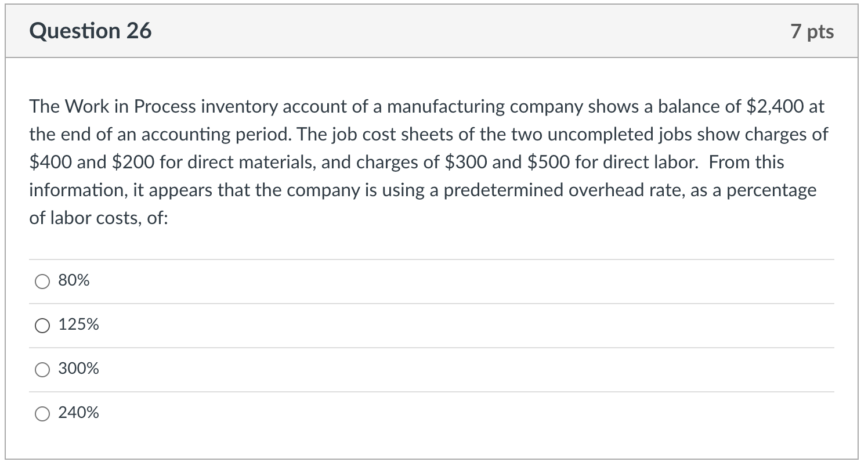
Task: Click the 7 pts label
Action: pyautogui.click(x=813, y=31)
